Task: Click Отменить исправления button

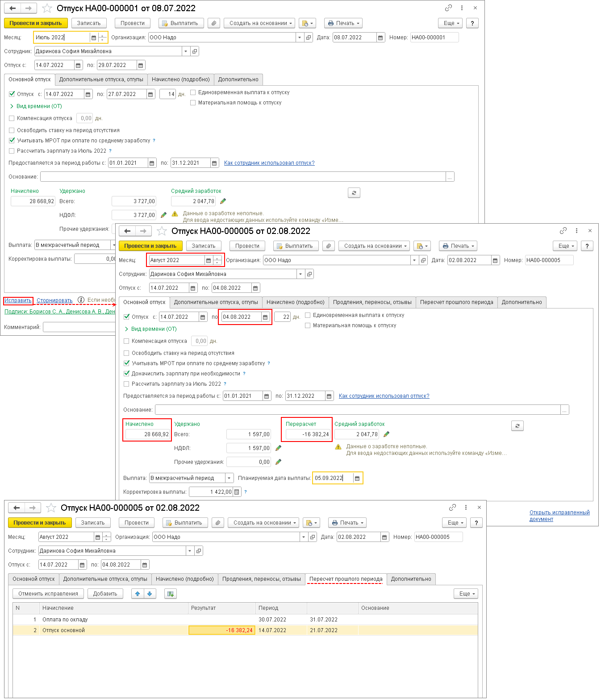Action: (x=48, y=594)
